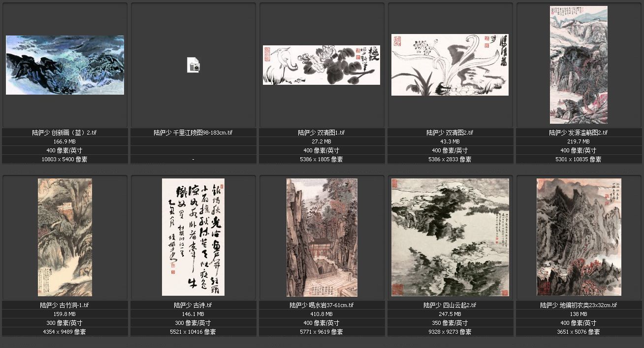This screenshot has width=644, height=348.
Task: Click the filename 陆俨少 创新画（蓝）2.tif
Action: coord(65,133)
